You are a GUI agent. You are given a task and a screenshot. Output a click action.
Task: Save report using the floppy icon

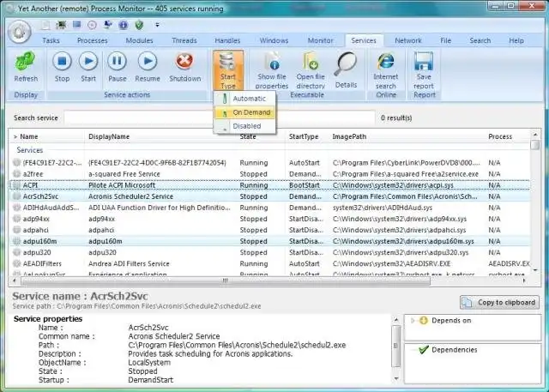(x=424, y=70)
